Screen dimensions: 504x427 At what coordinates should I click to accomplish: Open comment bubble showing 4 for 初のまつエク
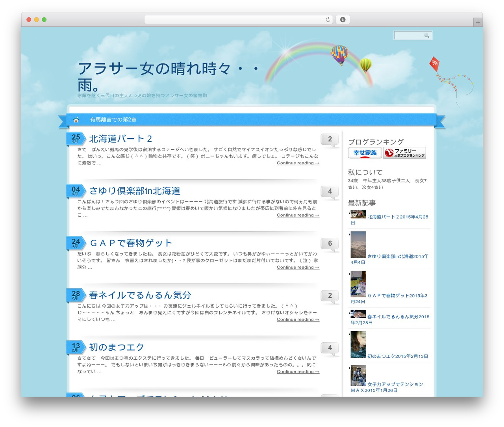pyautogui.click(x=330, y=348)
